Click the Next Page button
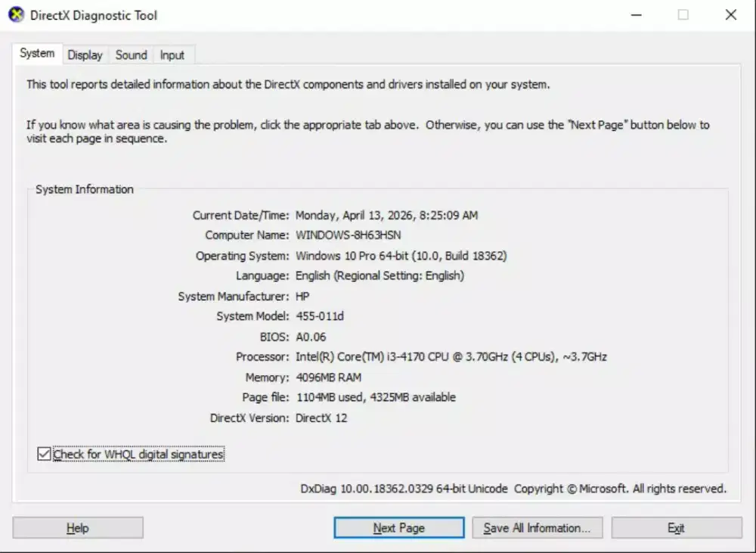756x553 pixels. pyautogui.click(x=398, y=527)
